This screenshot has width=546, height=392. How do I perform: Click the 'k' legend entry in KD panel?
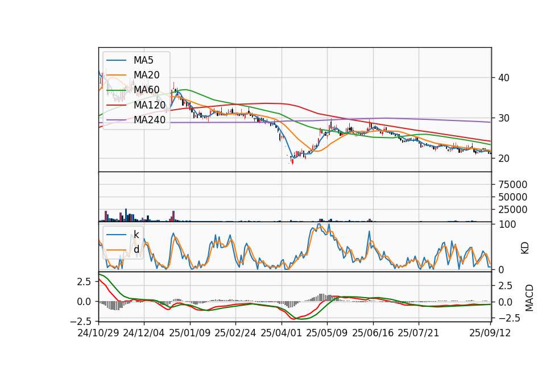pyautogui.click(x=136, y=235)
